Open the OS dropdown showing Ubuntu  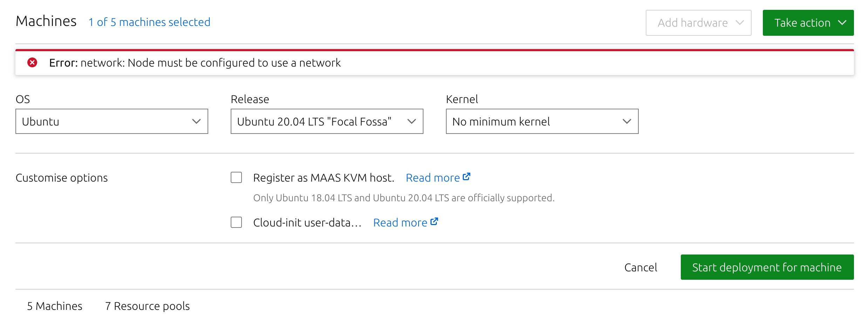111,121
